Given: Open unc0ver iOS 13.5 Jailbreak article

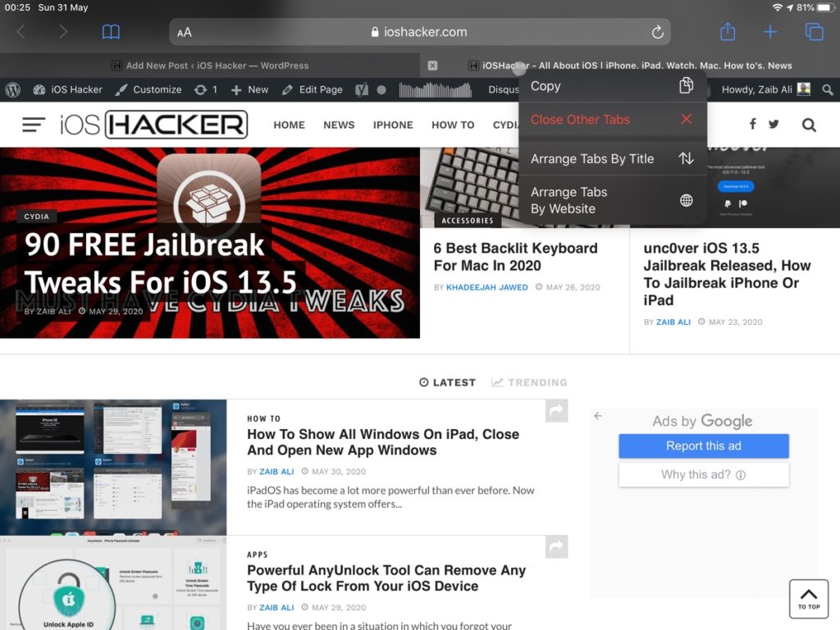Looking at the screenshot, I should coord(727,274).
